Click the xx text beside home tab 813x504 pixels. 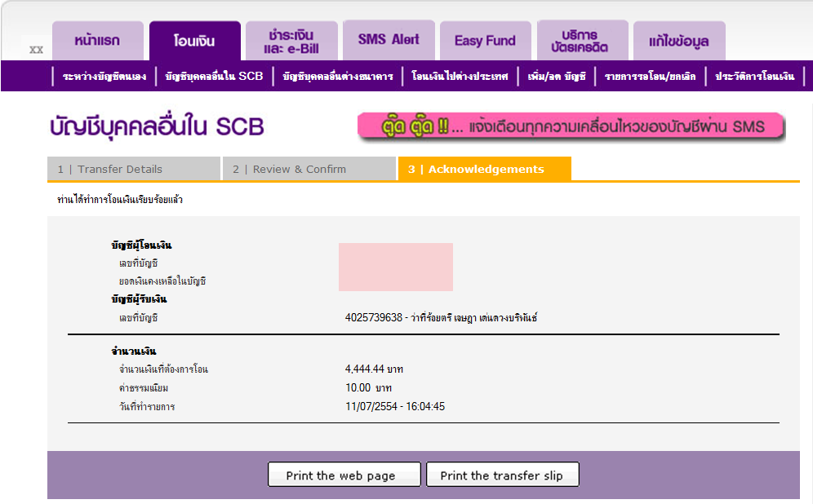[36, 50]
